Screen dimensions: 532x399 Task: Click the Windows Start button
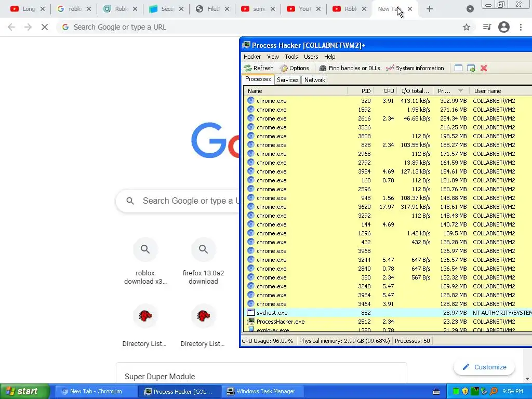(24, 391)
